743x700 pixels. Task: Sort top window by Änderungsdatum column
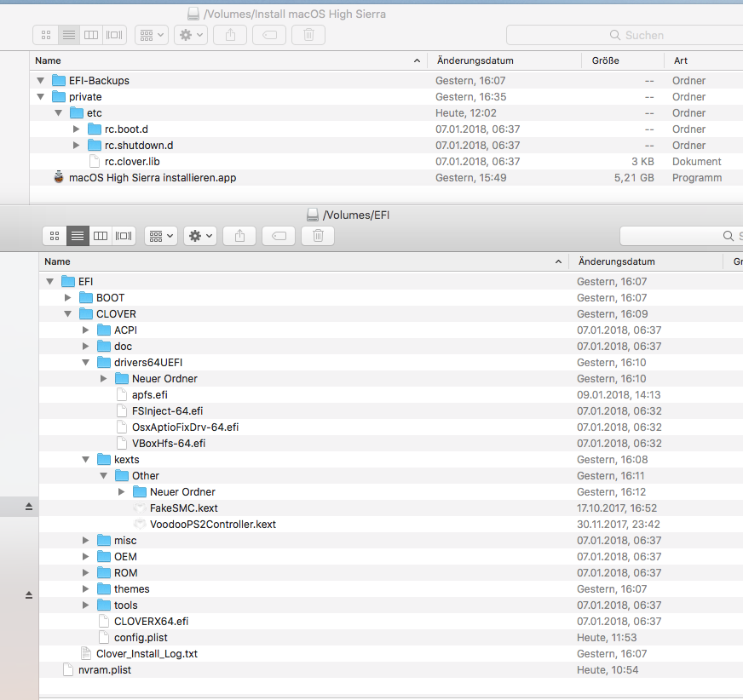point(504,60)
